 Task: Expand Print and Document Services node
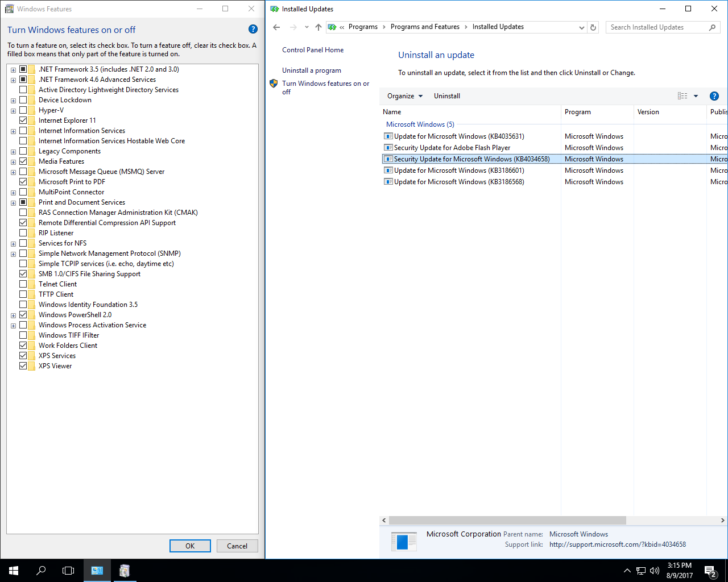click(13, 203)
